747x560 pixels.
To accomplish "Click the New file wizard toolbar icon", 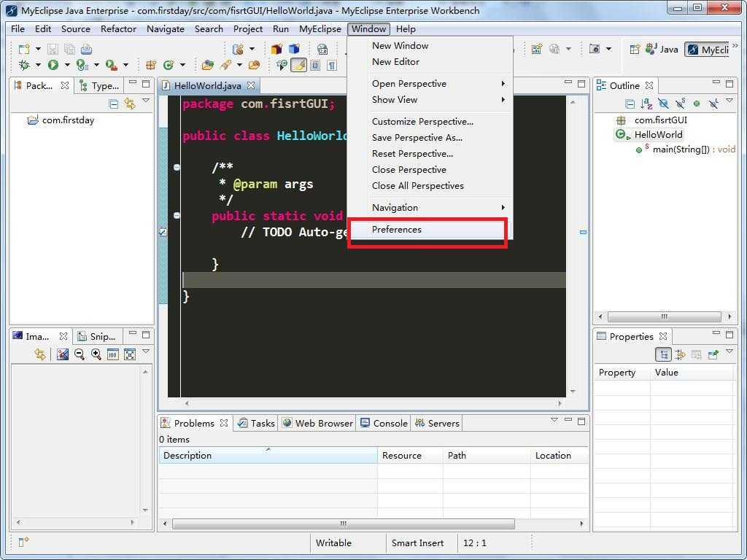I will [x=24, y=49].
